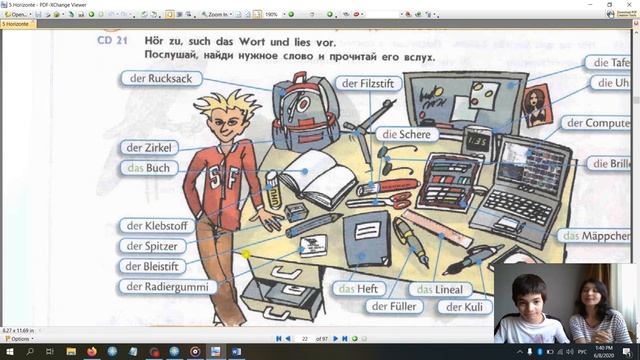Click the 'das Lineal' label
Image resolution: width=640 pixels, height=360 pixels.
click(x=440, y=289)
